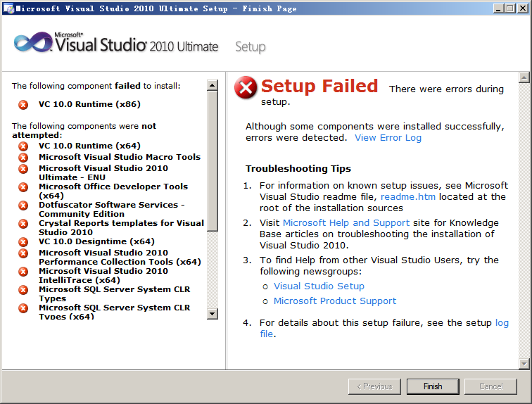Image resolution: width=532 pixels, height=404 pixels.
Task: Click error icon beside Microsoft Office Developer Tools
Action: click(x=23, y=187)
